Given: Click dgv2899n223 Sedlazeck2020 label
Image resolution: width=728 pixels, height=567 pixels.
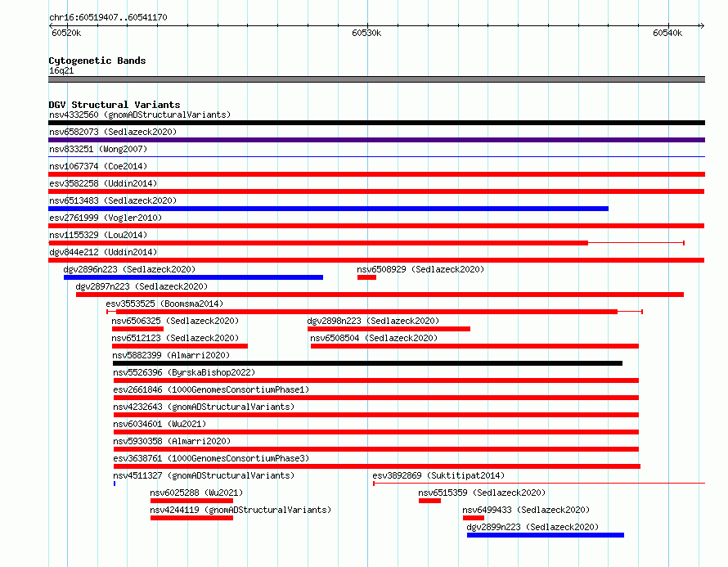Looking at the screenshot, I should [x=533, y=527].
